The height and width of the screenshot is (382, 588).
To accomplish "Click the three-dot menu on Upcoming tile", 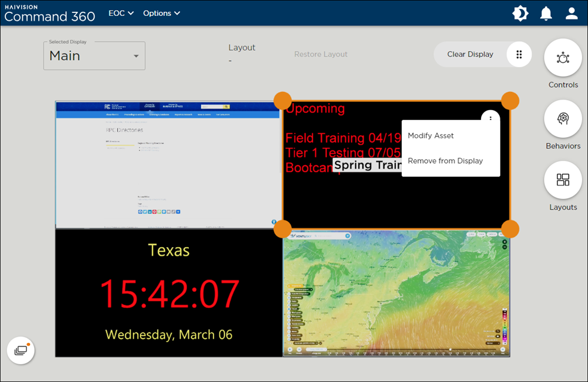I will click(490, 119).
